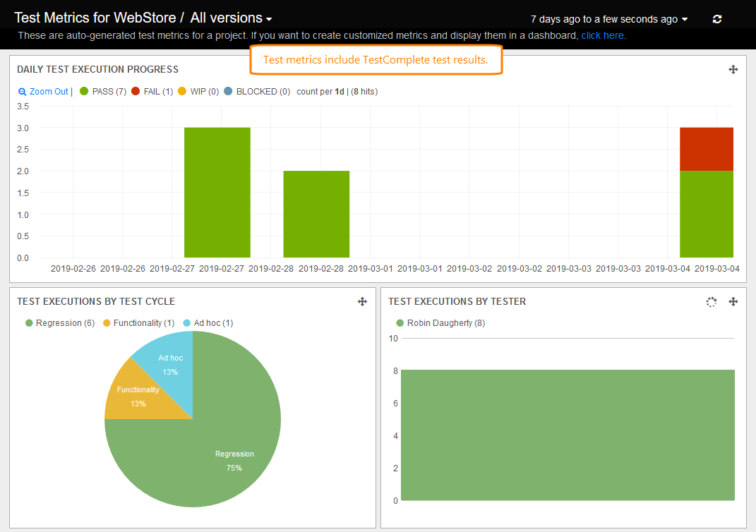The width and height of the screenshot is (756, 532).
Task: Click the Zoom Out magnifier icon
Action: click(x=22, y=91)
